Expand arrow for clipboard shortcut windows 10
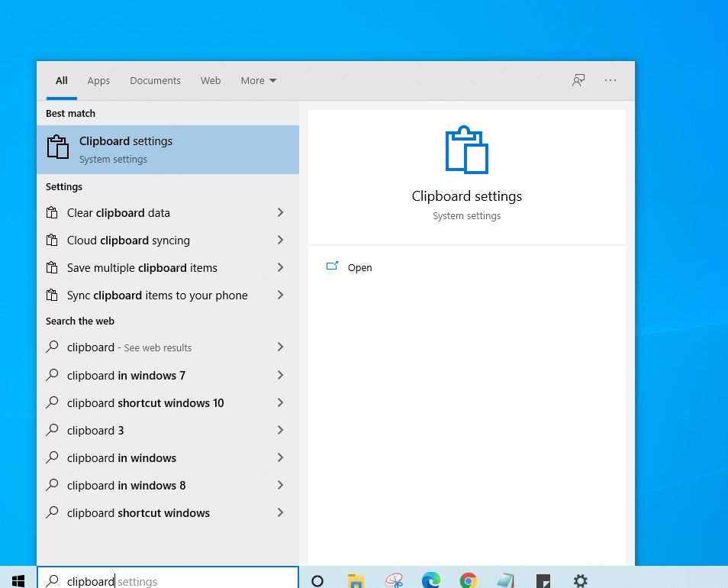This screenshot has width=728, height=588. (x=280, y=402)
